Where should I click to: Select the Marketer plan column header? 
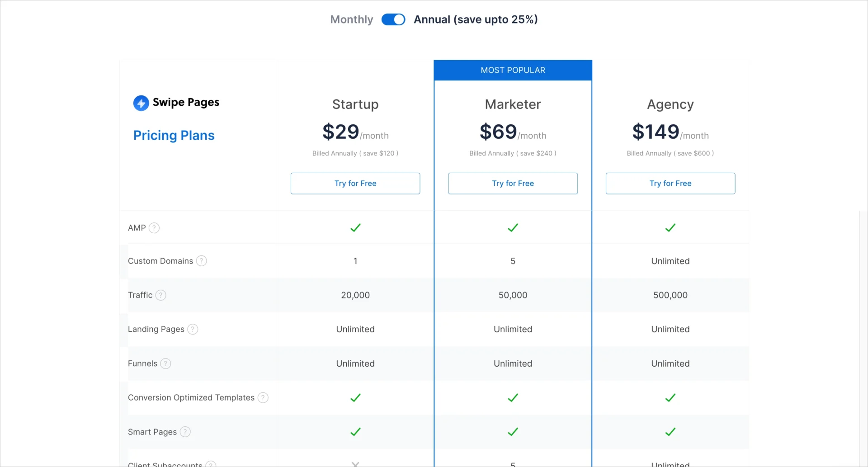click(513, 104)
